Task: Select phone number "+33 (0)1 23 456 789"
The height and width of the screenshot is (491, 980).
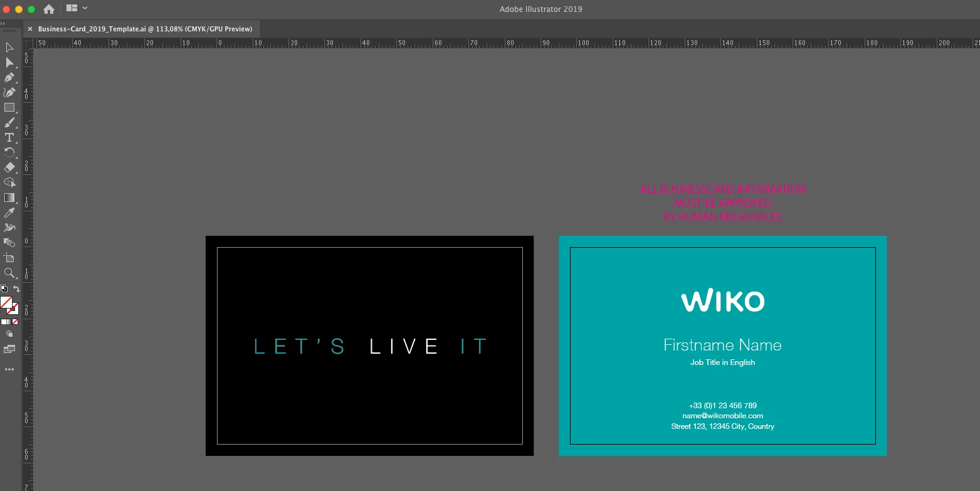Action: 722,406
